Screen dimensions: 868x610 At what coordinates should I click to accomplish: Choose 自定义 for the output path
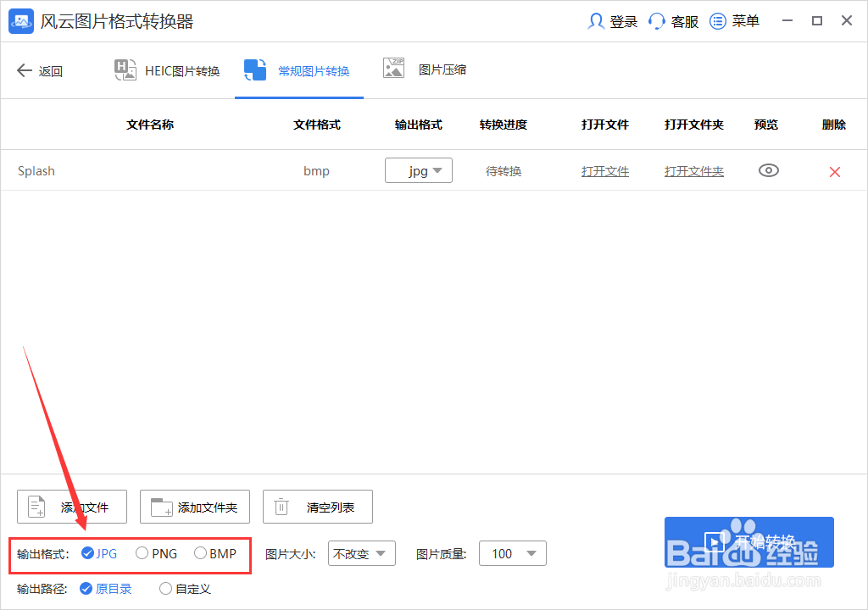pos(166,588)
